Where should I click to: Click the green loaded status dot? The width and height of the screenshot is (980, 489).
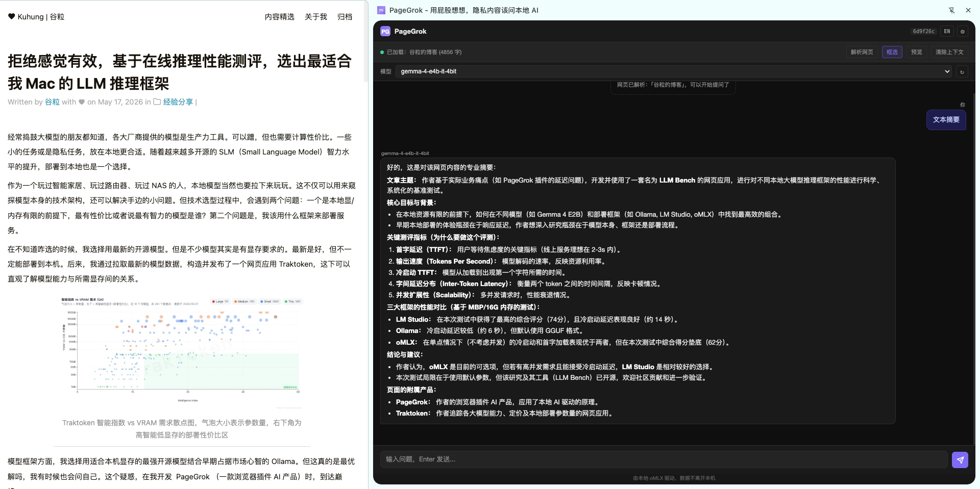382,52
